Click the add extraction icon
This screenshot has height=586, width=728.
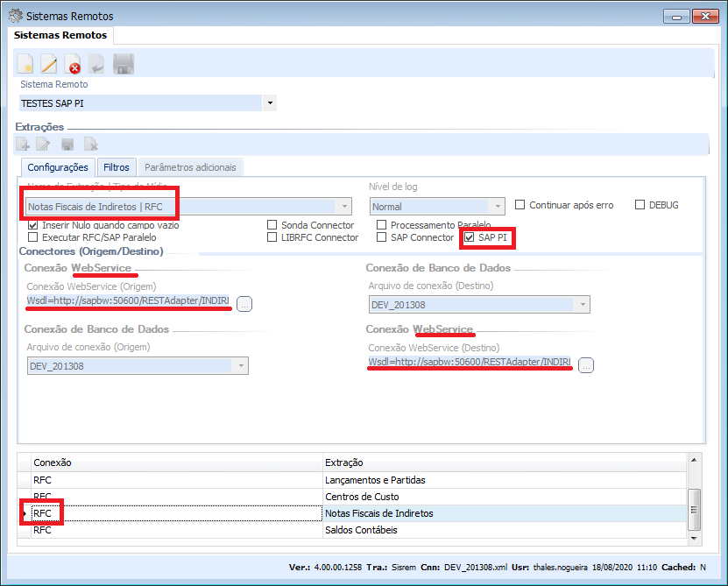click(x=24, y=145)
